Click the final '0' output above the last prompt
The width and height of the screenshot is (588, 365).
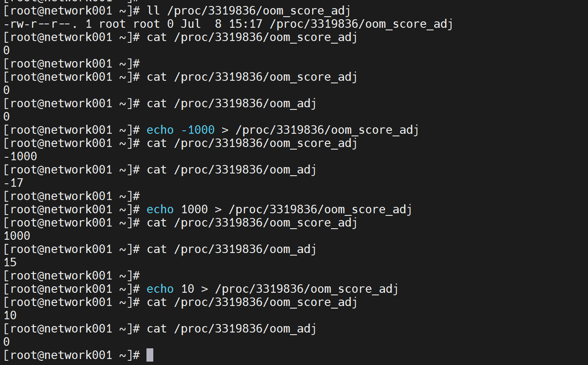[6, 342]
